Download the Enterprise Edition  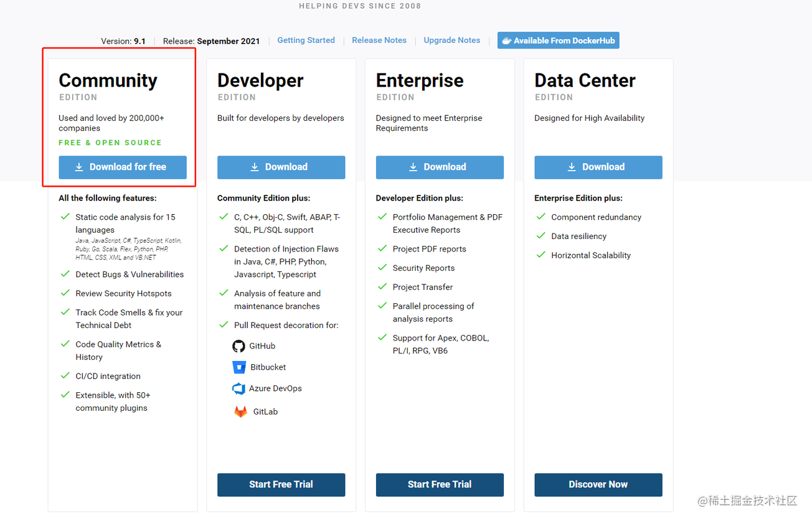tap(440, 167)
